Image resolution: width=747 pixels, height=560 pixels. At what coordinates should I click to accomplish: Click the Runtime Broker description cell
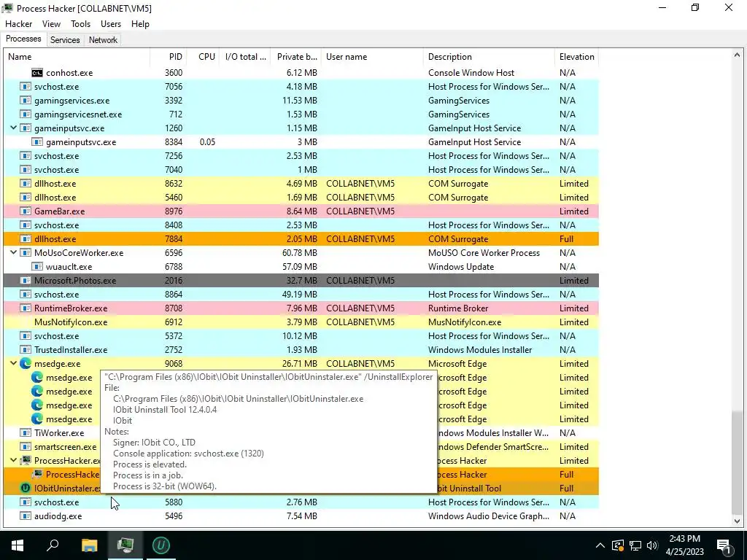click(458, 308)
